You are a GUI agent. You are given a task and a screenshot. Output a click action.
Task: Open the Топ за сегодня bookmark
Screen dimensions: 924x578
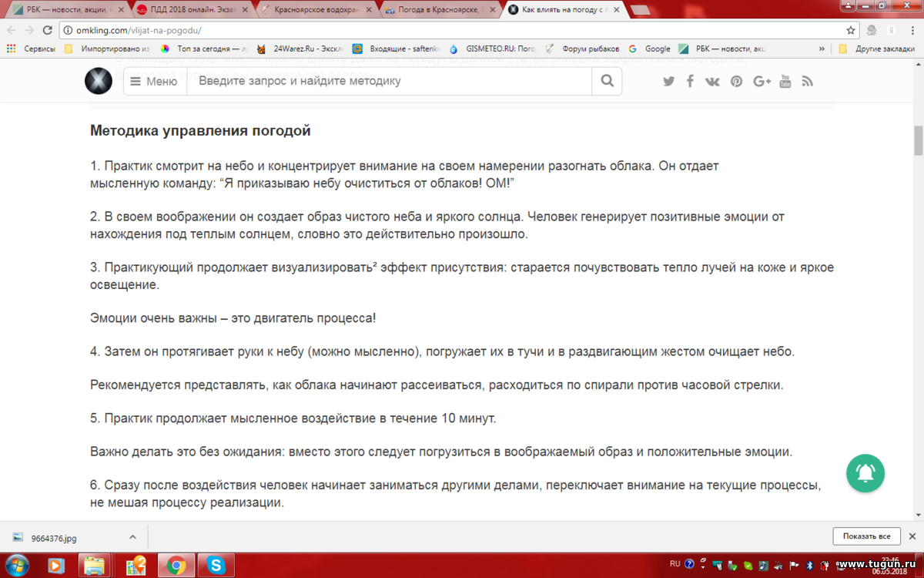204,49
